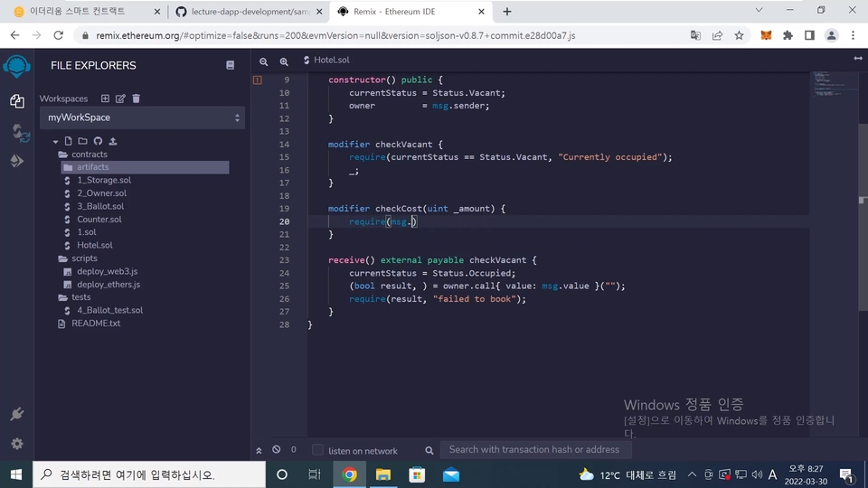Image resolution: width=868 pixels, height=488 pixels.
Task: Open Remix settings gear icon
Action: tap(16, 443)
